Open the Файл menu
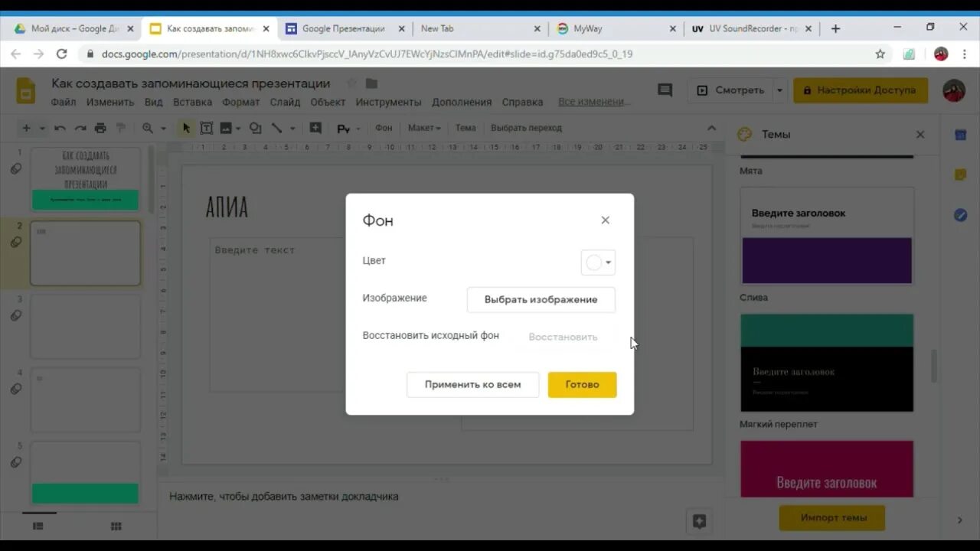This screenshot has height=551, width=980. point(64,102)
